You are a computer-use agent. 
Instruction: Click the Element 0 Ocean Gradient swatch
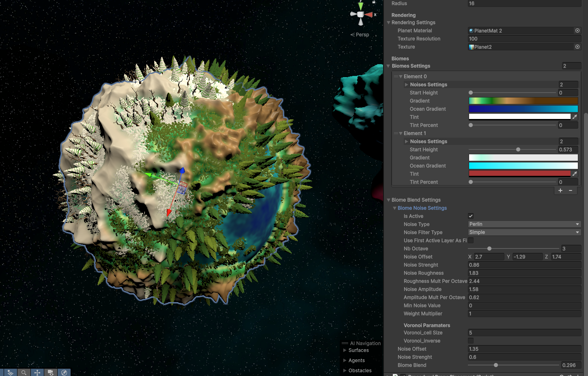point(523,109)
